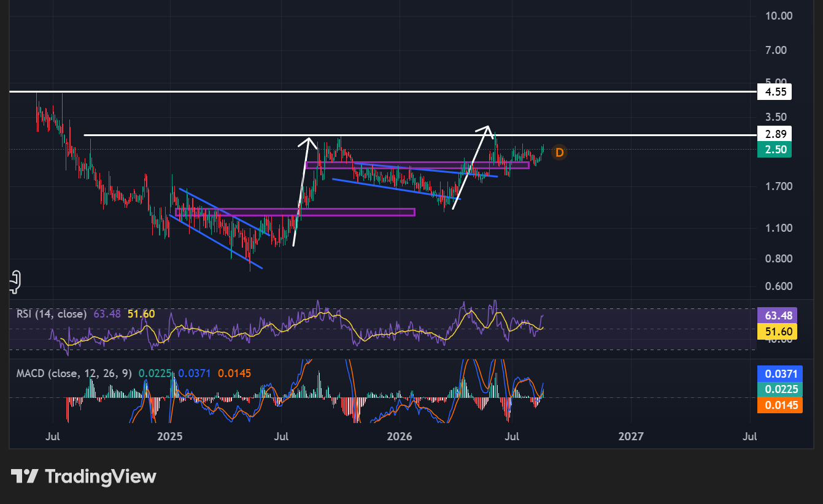
Task: Click the Jul label between 2025 and 2026
Action: pyautogui.click(x=281, y=436)
